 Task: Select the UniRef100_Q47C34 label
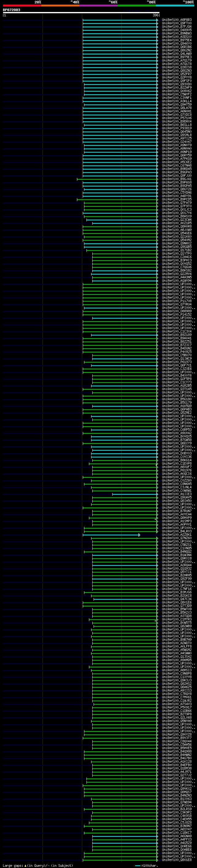click(177, 599)
